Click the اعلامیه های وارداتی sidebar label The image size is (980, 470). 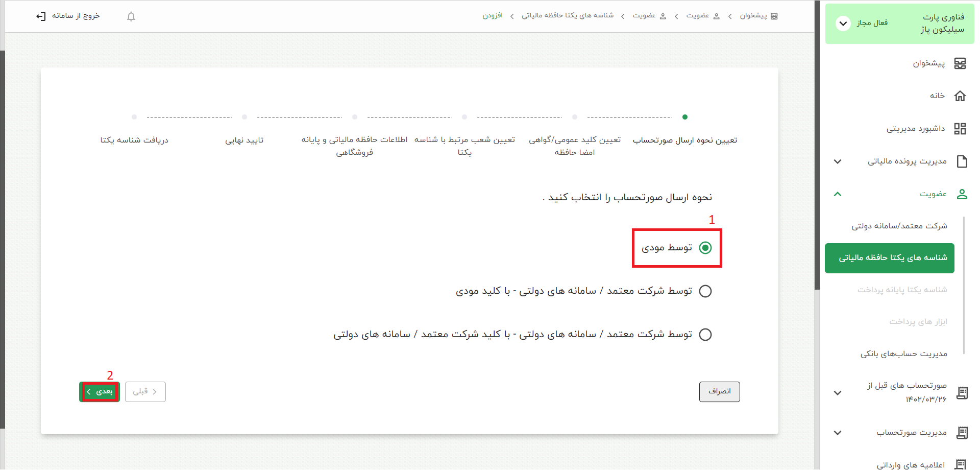coord(911,465)
